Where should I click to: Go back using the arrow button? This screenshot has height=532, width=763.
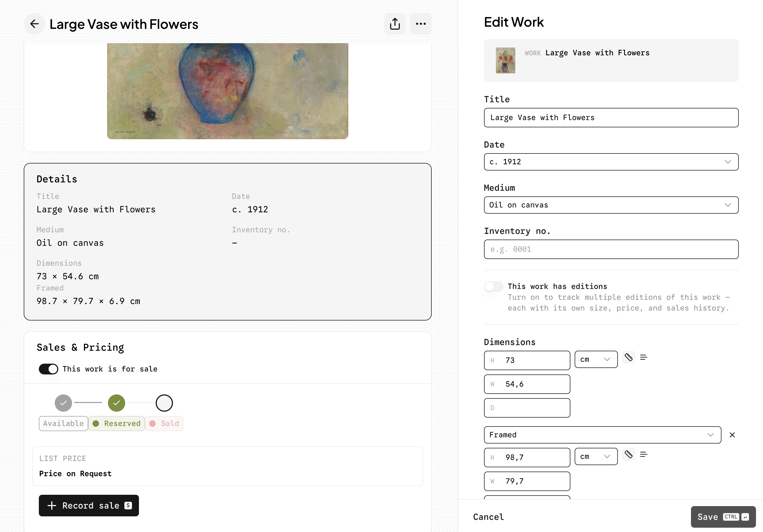tap(34, 24)
